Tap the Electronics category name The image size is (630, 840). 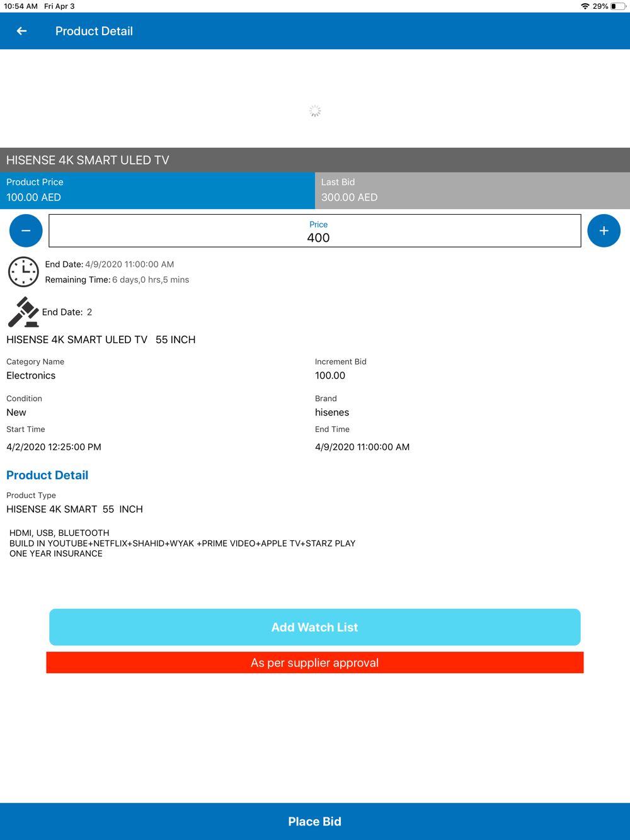[31, 376]
